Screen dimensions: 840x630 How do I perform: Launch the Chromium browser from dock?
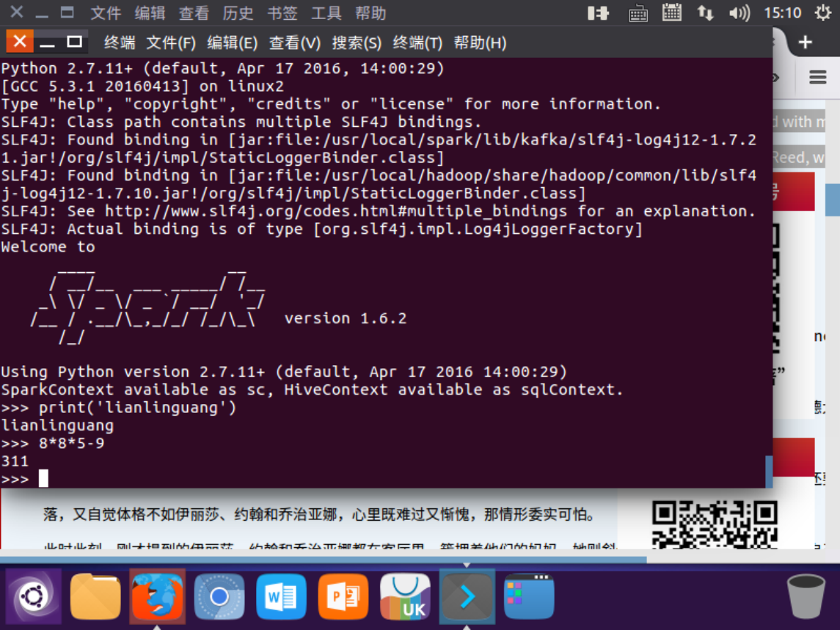click(219, 596)
